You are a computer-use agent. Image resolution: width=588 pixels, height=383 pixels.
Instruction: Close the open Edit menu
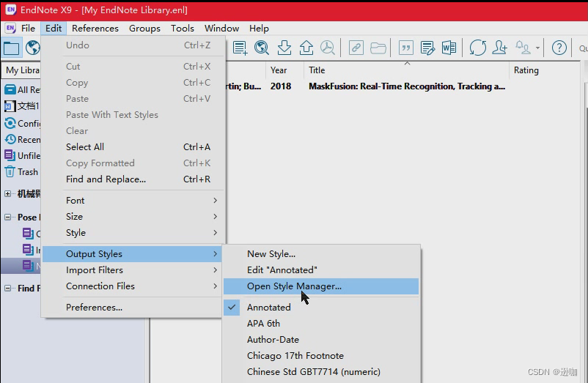[54, 28]
